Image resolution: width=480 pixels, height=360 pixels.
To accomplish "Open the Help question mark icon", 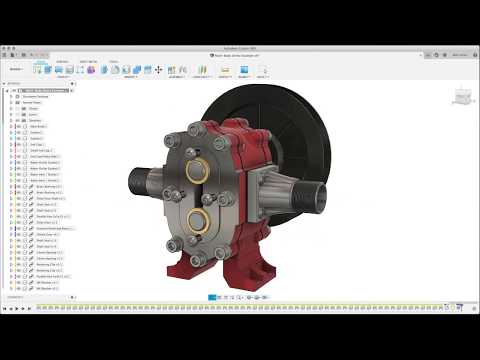I will [476, 55].
